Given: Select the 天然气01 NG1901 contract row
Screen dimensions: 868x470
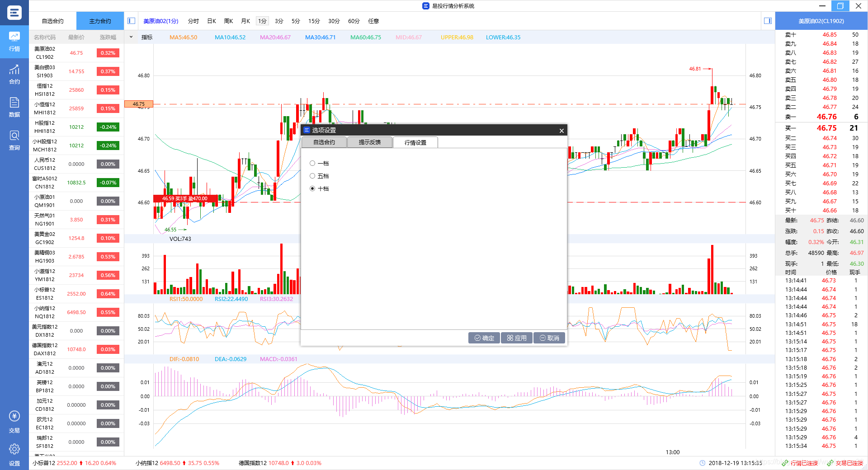Looking at the screenshot, I should pos(76,220).
